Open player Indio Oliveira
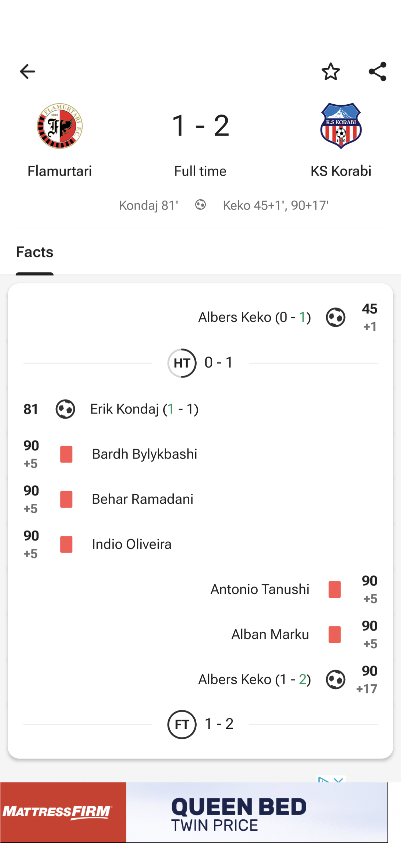The width and height of the screenshot is (401, 868). click(132, 544)
